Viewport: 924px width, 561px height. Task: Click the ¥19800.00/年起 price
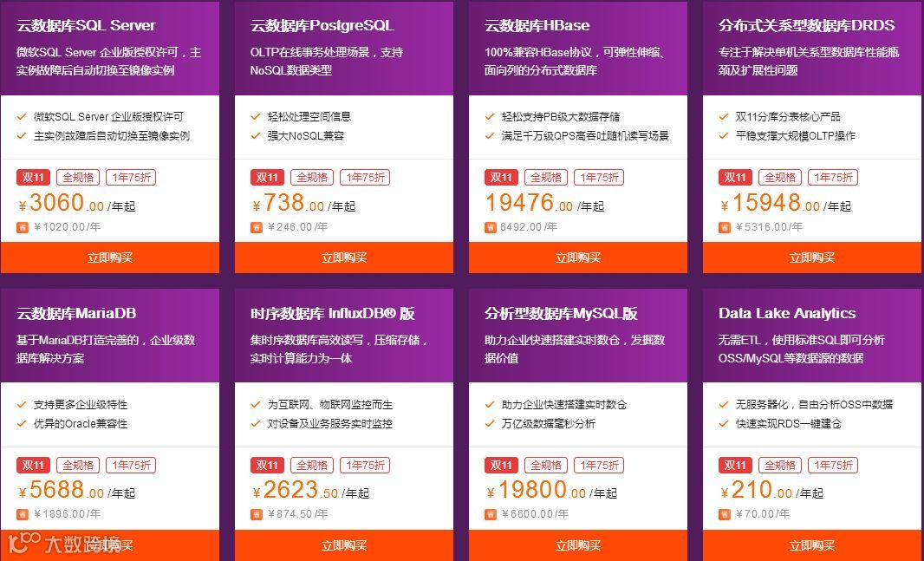(x=551, y=490)
